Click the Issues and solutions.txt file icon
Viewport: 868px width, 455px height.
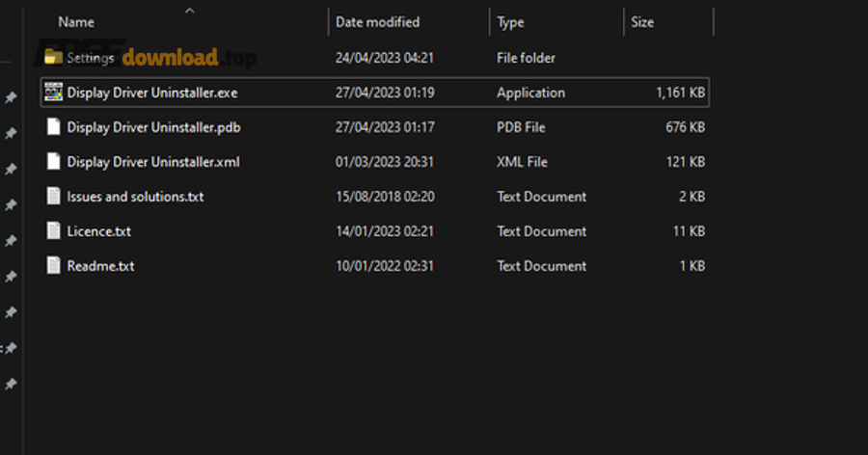tap(53, 196)
